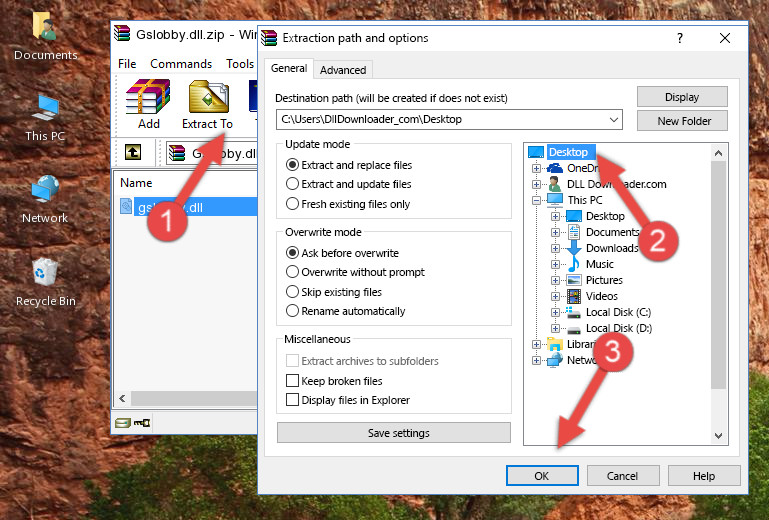Click the file list scroll left arrow
This screenshot has width=769, height=520.
coord(123,398)
